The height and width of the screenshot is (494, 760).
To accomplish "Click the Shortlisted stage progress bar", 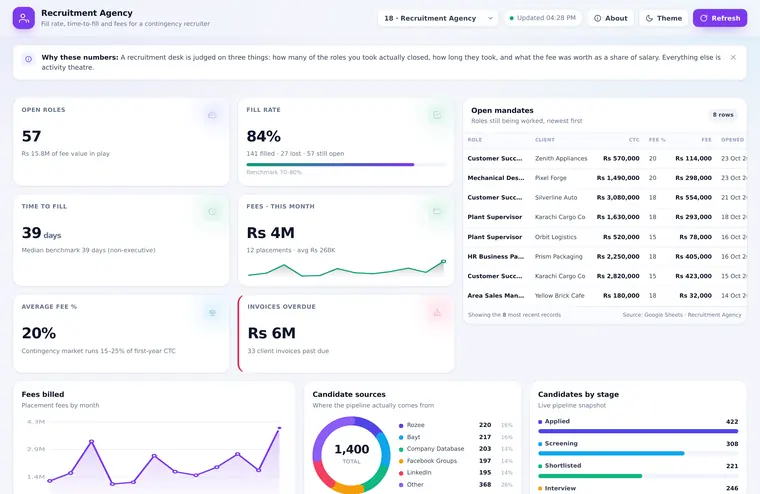I will click(638, 476).
